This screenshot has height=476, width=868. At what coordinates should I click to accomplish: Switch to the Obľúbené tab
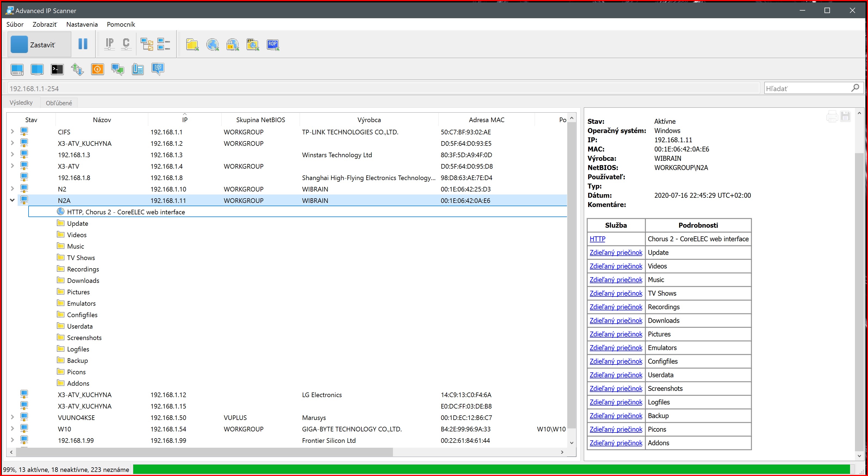coord(59,103)
